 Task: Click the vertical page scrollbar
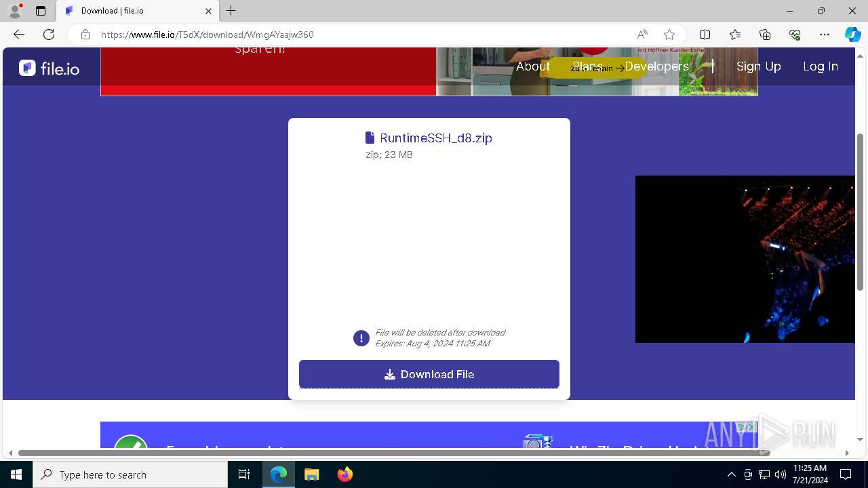[860, 212]
